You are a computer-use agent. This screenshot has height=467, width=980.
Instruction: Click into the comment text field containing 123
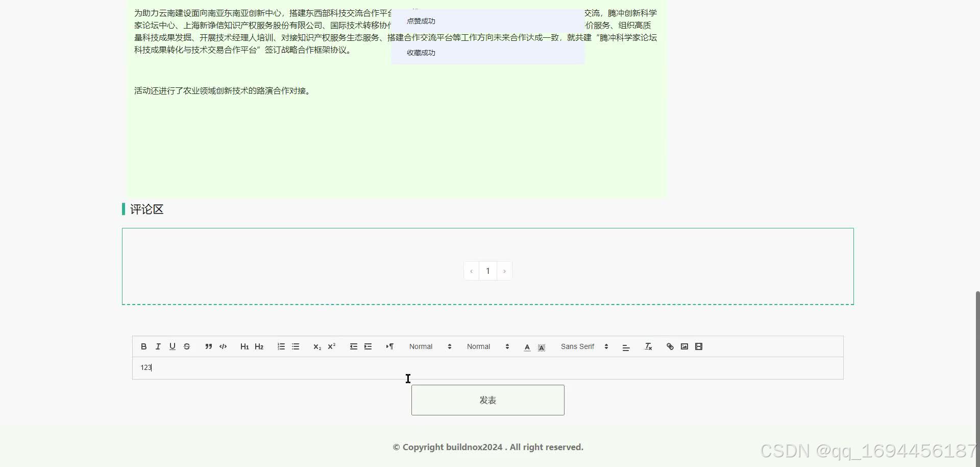coord(488,368)
